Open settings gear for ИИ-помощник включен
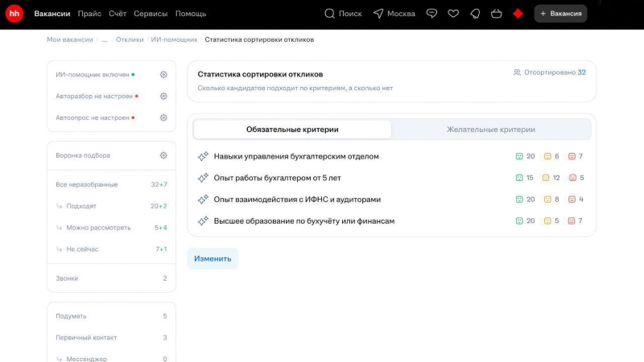The height and width of the screenshot is (362, 644). point(163,74)
